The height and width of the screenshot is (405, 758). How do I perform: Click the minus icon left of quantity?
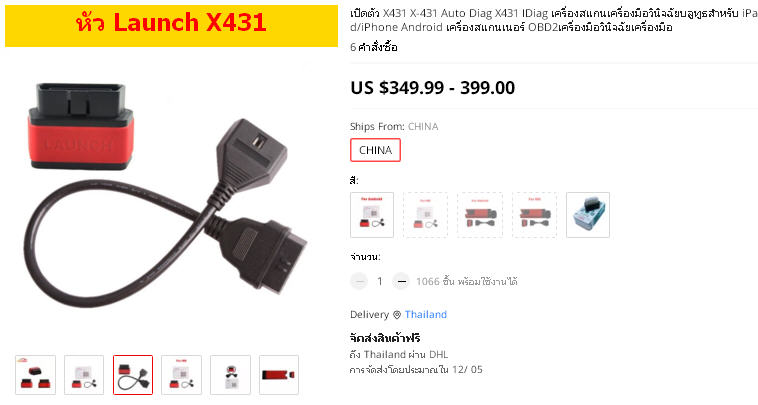point(359,281)
